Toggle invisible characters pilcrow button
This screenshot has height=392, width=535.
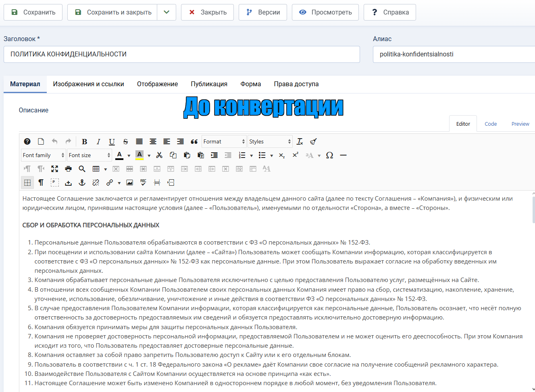point(41,183)
